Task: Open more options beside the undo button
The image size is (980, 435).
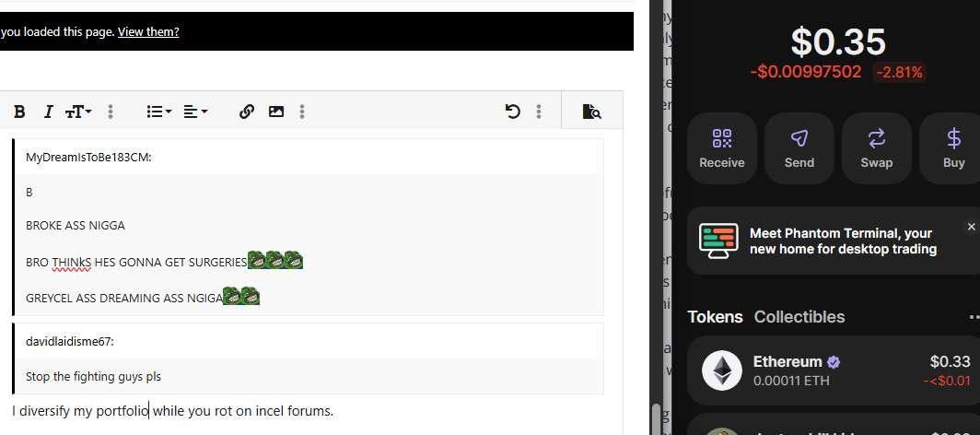Action: pos(539,112)
